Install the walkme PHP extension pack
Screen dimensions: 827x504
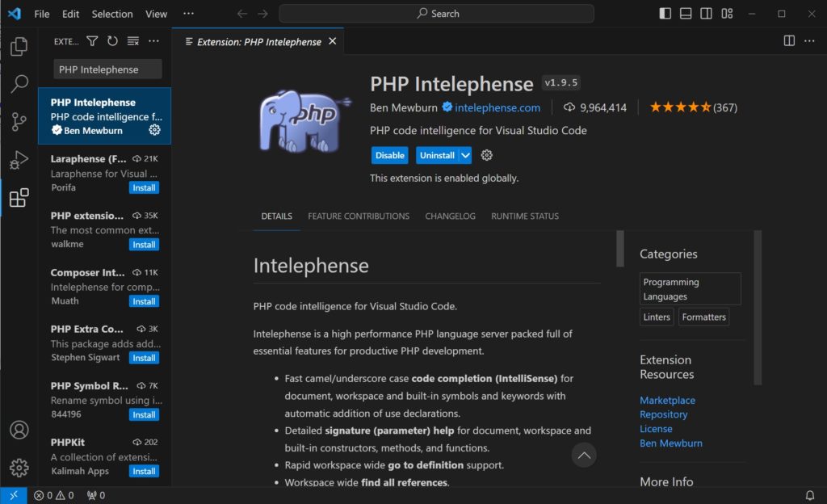(x=144, y=245)
